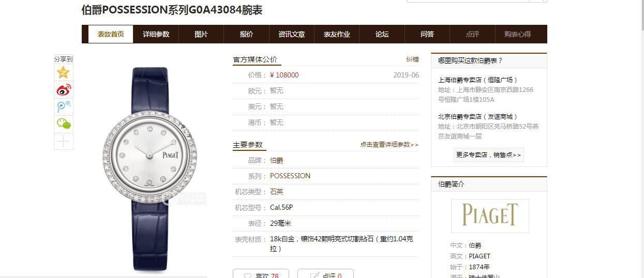Share to QQ Zone via star icon
Viewport: 644px width, 278px height.
(x=64, y=72)
